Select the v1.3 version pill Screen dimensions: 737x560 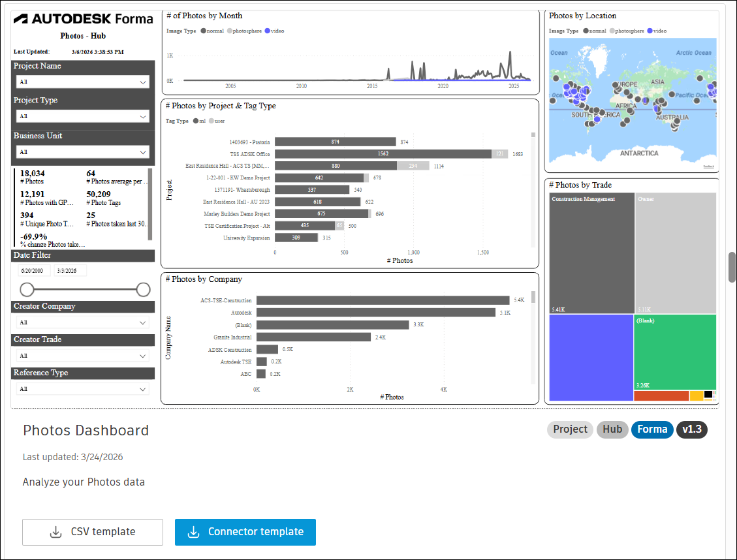pos(692,429)
